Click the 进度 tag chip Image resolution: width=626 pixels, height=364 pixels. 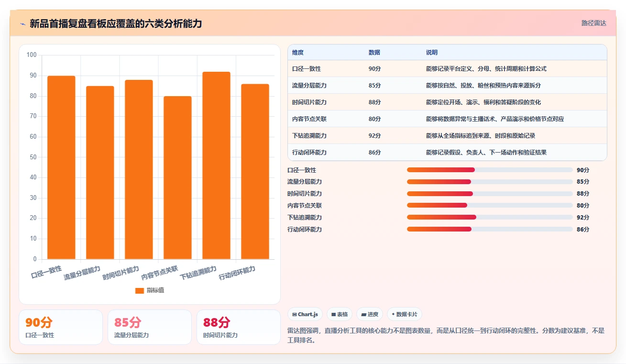pos(370,314)
